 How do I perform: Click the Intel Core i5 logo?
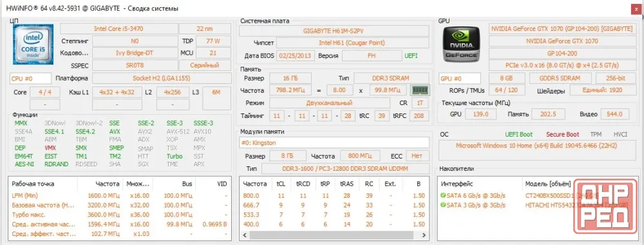click(x=33, y=44)
